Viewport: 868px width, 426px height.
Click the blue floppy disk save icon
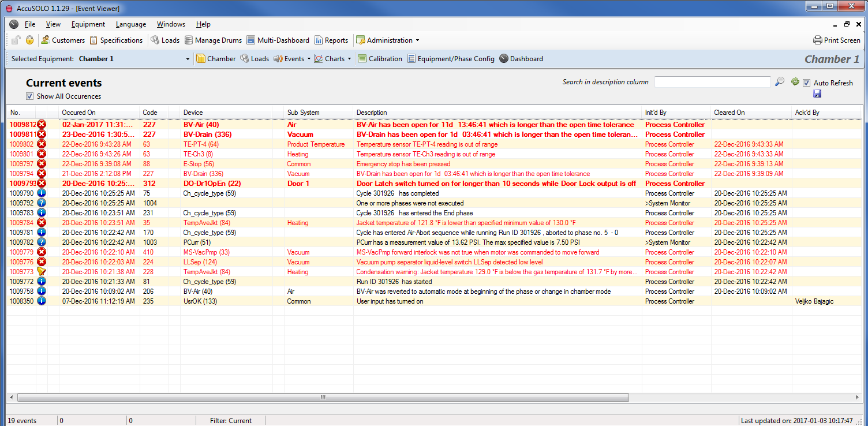(x=817, y=94)
